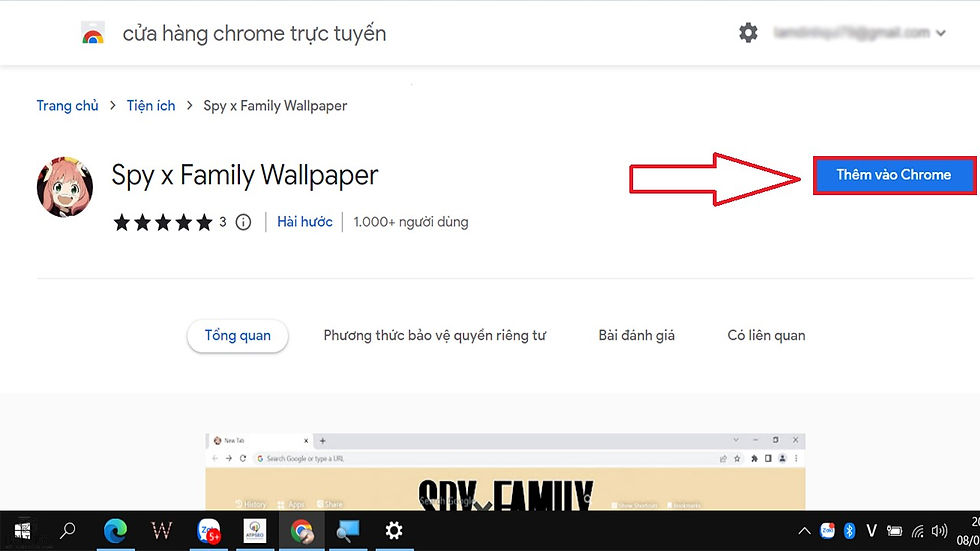Open the rating info circle icon
Image resolution: width=980 pixels, height=551 pixels.
(243, 222)
